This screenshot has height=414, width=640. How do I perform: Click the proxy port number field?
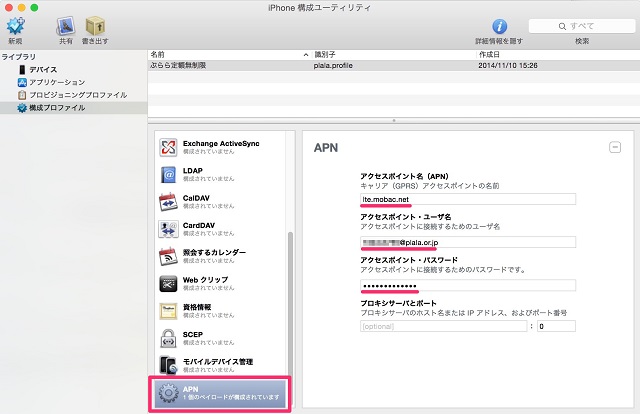556,326
